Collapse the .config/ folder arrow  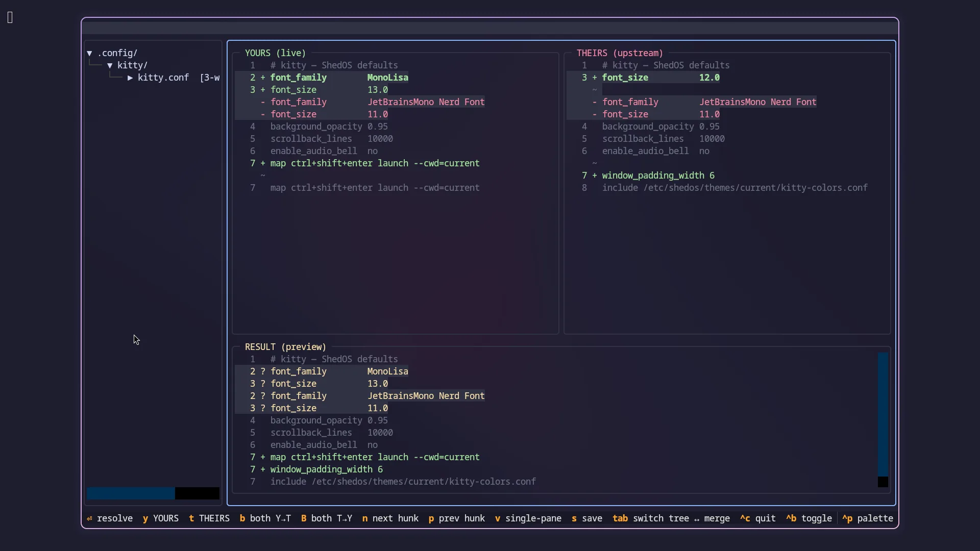89,53
